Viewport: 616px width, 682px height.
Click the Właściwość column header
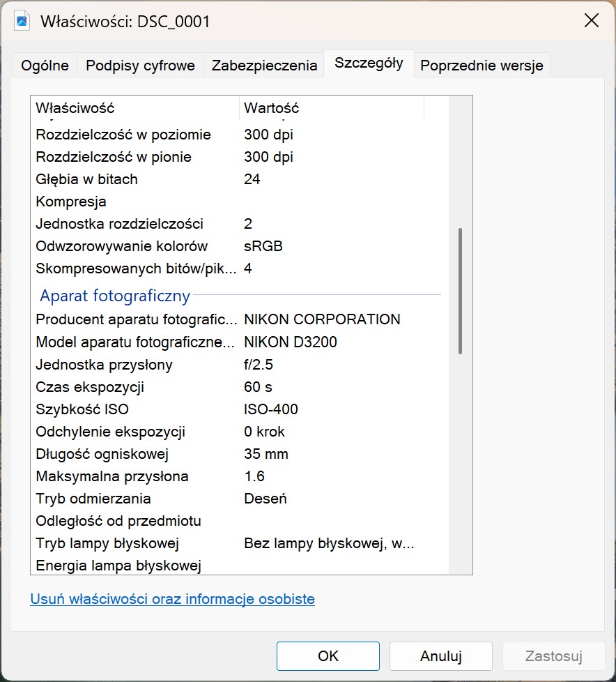tap(134, 108)
